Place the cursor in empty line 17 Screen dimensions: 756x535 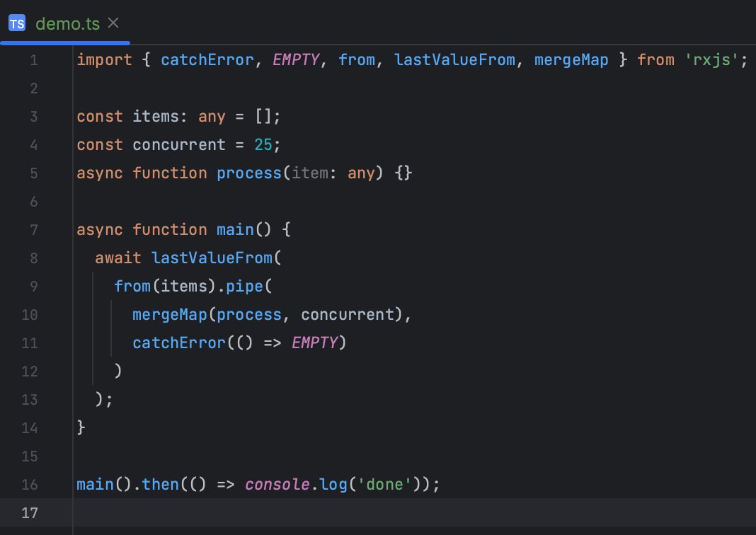tap(283, 512)
